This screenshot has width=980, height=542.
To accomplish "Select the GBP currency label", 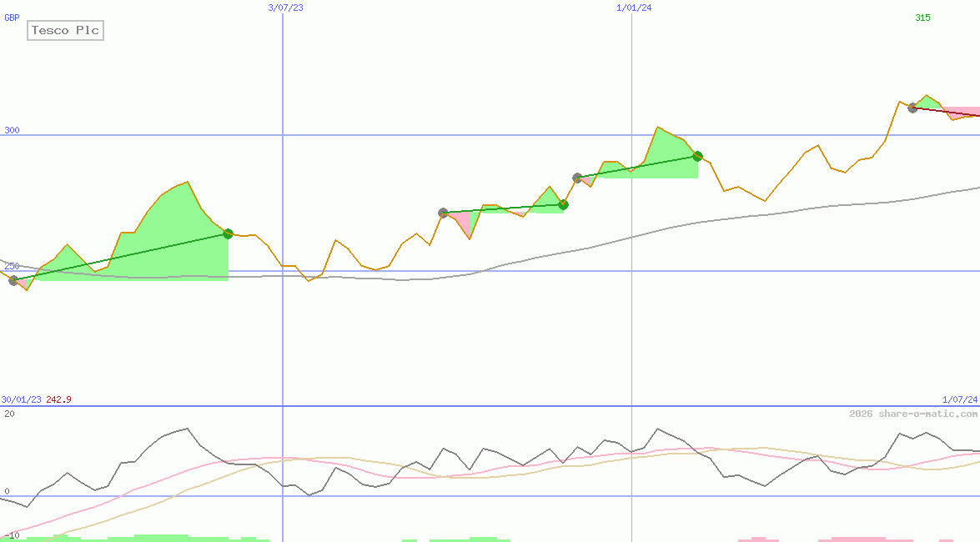I will [x=12, y=18].
